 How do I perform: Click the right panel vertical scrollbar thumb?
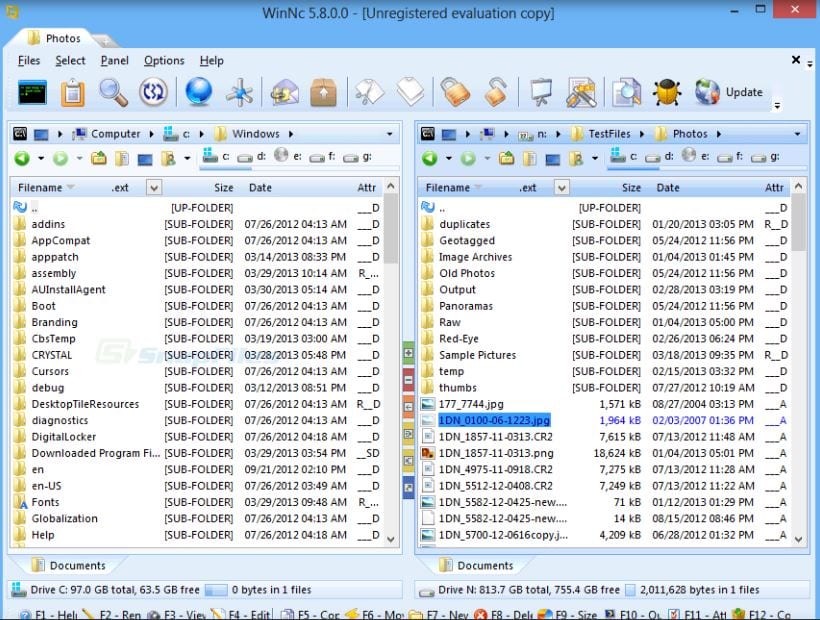click(798, 223)
